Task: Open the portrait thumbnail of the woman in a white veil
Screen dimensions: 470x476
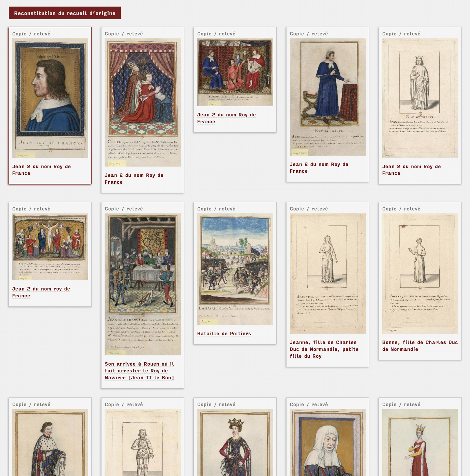Action: pos(327,442)
